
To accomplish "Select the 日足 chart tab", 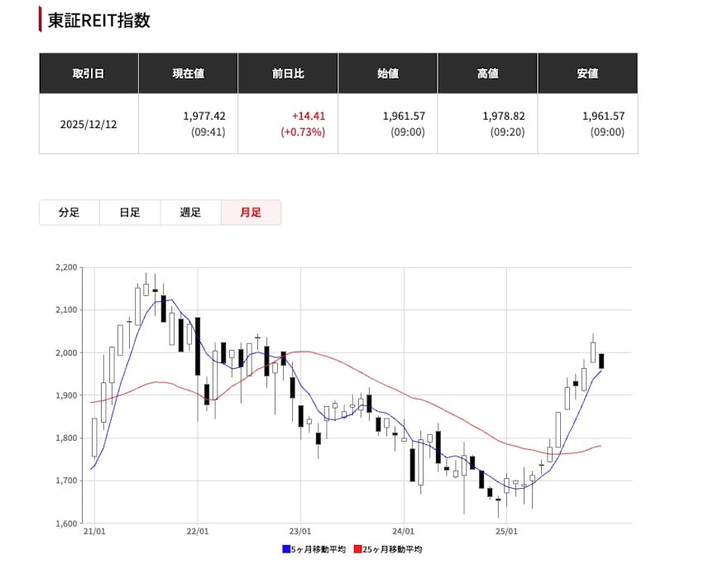I will (x=130, y=213).
